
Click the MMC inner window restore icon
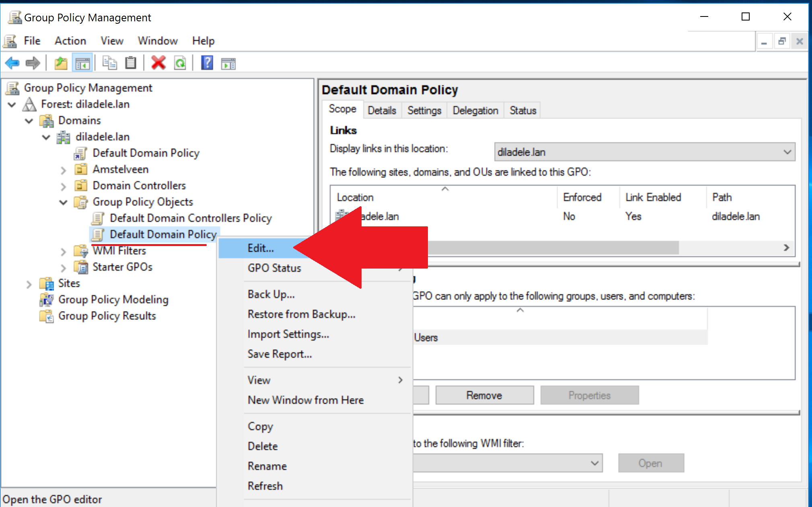tap(782, 41)
